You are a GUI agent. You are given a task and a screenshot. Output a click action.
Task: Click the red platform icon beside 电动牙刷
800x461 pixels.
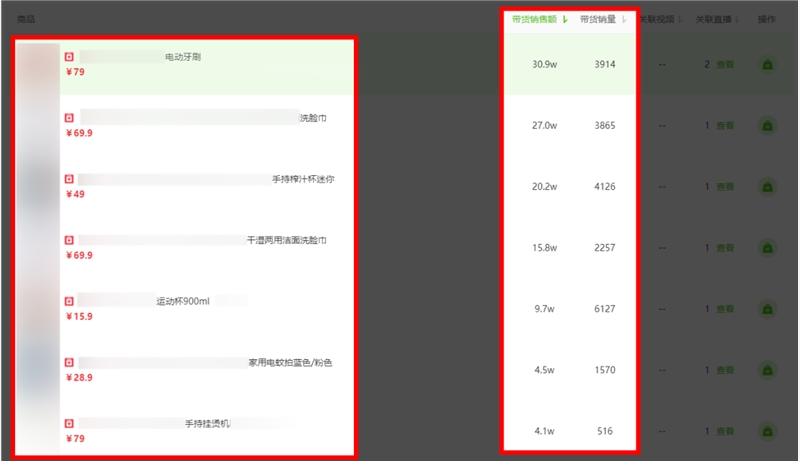click(x=69, y=57)
